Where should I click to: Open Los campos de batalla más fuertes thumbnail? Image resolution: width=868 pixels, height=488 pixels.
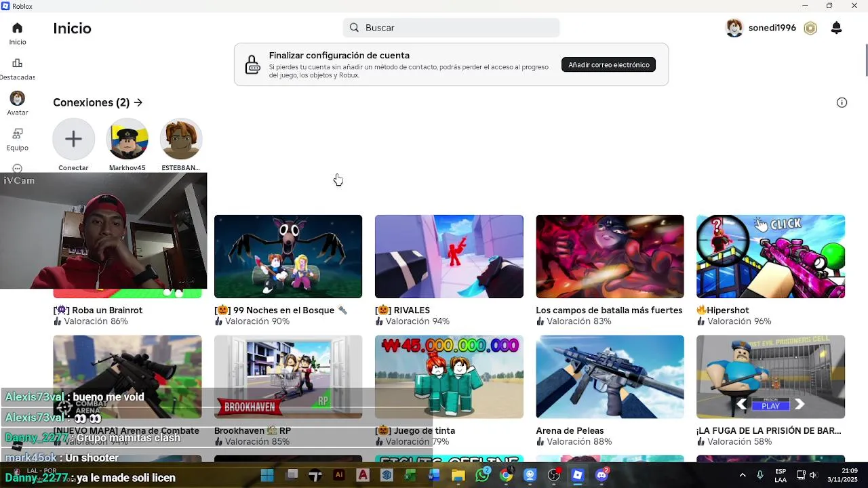[x=610, y=256]
